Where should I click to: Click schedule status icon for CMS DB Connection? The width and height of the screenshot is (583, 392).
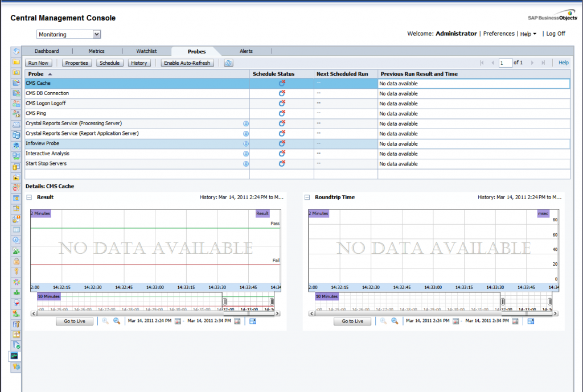click(x=282, y=93)
